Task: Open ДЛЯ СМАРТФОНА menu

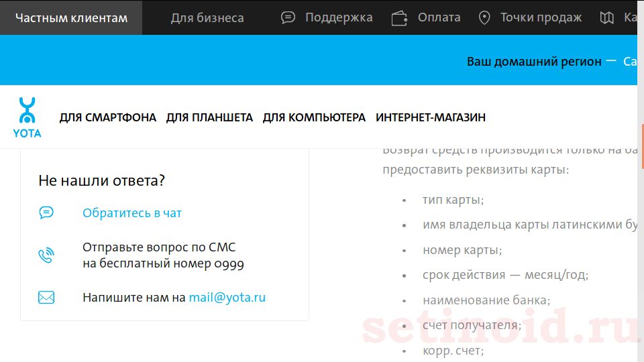Action: click(x=107, y=117)
